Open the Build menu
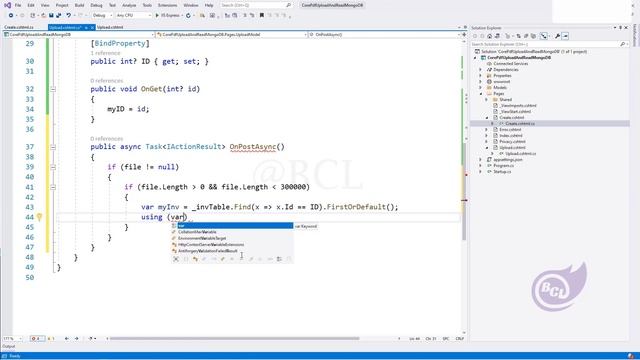Image resolution: width=640 pixels, height=360 pixels. point(79,5)
